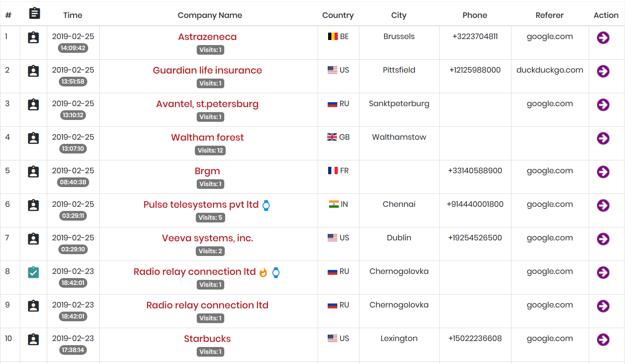Click the watch icon next to Pulse telesystems
This screenshot has width=631, height=364.
[266, 205]
